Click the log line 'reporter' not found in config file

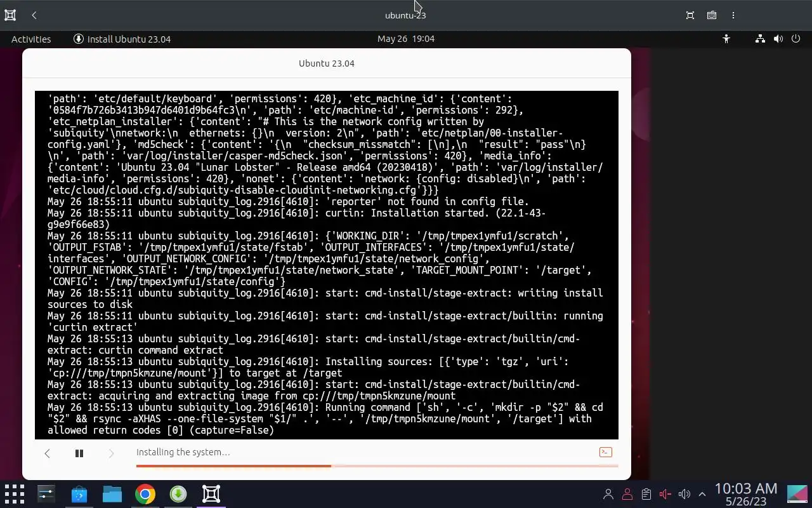click(x=288, y=202)
